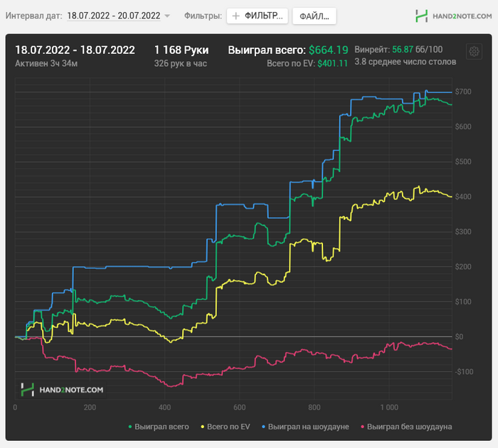
Task: Click total won value $664.19
Action: [x=329, y=50]
